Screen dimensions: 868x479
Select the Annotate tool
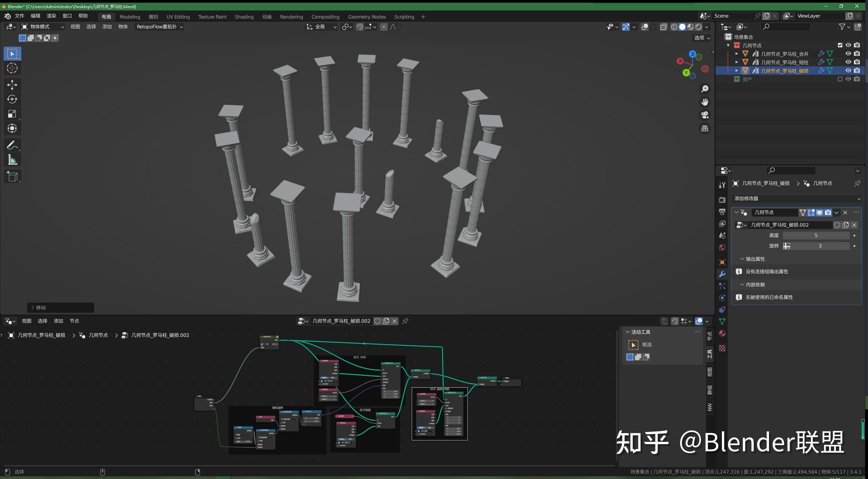[x=12, y=145]
